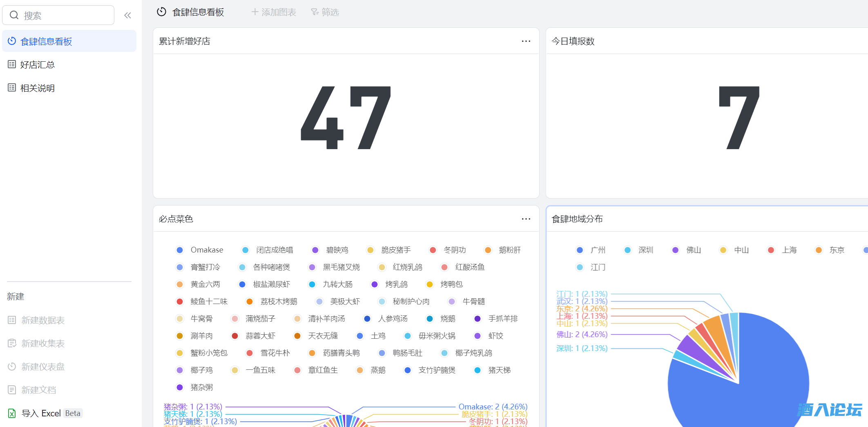Click the 新建文档 document icon
Screen dimensions: 868x427
(x=12, y=390)
